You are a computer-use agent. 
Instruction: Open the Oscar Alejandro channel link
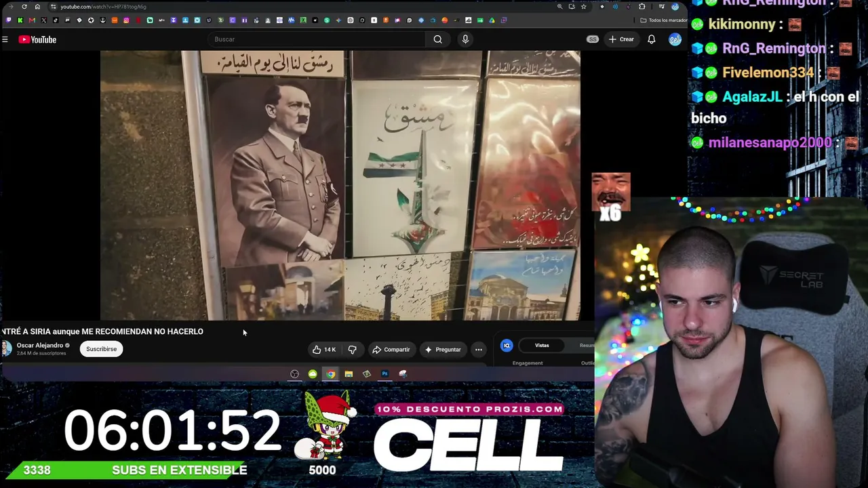coord(40,345)
